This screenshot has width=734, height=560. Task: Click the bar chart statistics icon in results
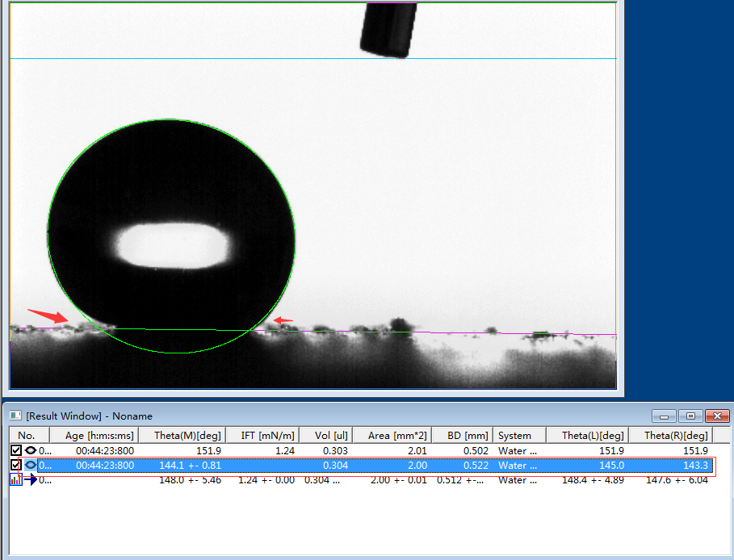click(x=16, y=479)
